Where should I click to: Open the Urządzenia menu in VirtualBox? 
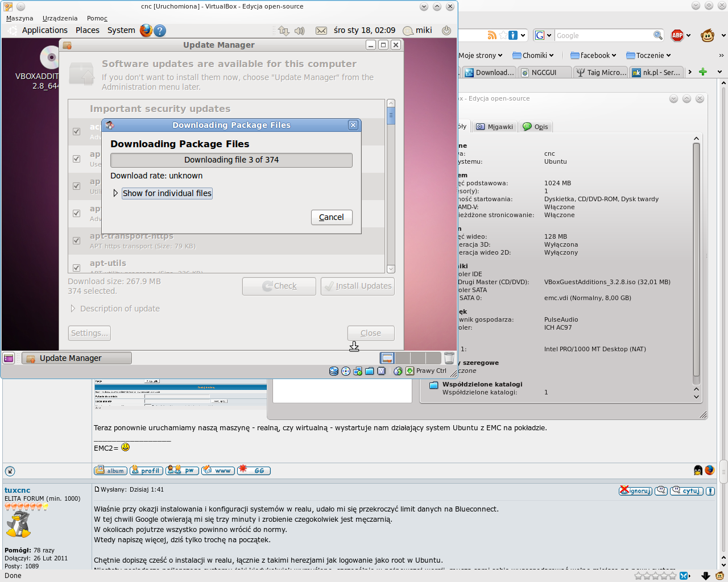(x=60, y=18)
